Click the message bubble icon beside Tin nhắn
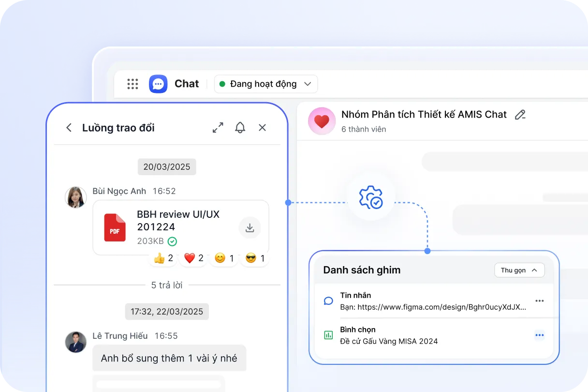The width and height of the screenshot is (588, 392). pyautogui.click(x=328, y=301)
